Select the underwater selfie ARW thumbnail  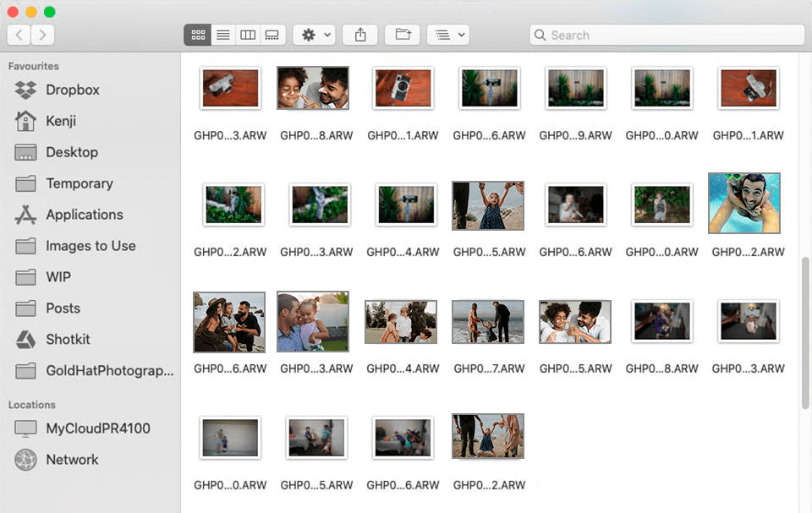(744, 203)
